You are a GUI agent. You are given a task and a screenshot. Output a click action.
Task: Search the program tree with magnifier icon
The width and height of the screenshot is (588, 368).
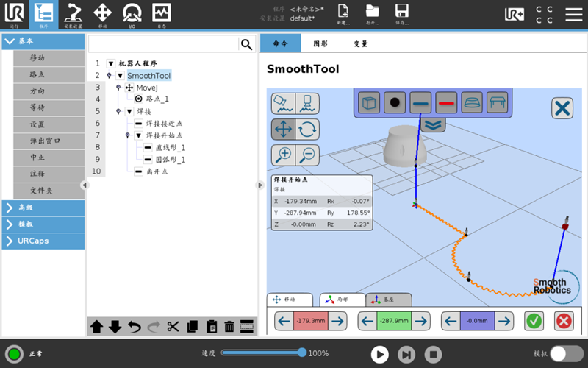[246, 44]
